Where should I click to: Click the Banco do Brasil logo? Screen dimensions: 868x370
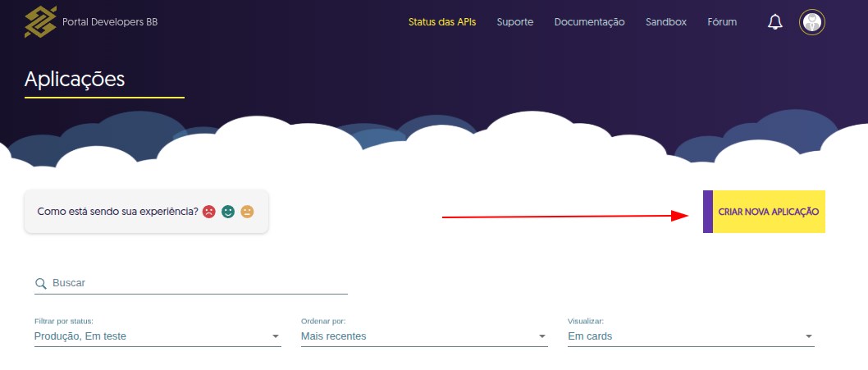[x=40, y=22]
